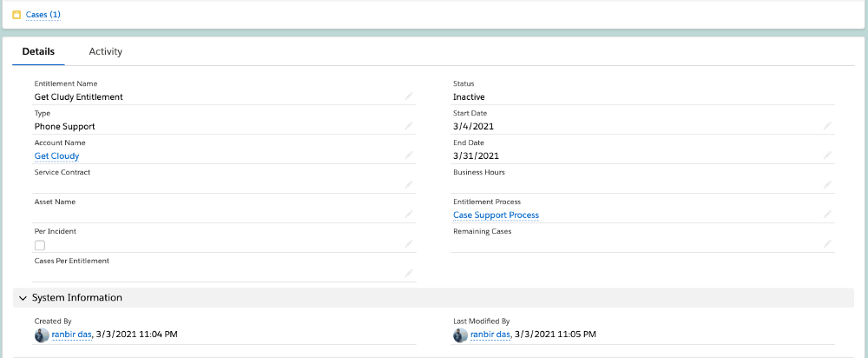Viewport: 868px width, 358px height.
Task: Click the Service Contract field label
Action: (62, 172)
